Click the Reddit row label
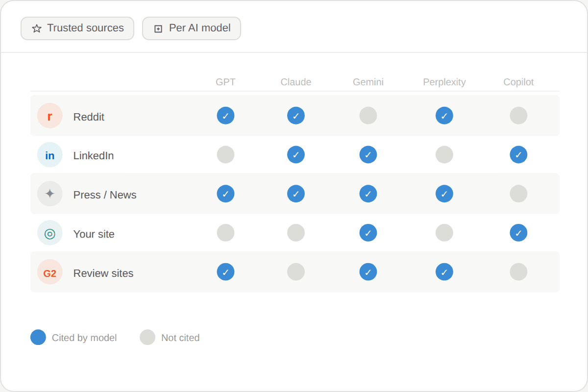Screen dimensions: 588x392 (x=89, y=117)
